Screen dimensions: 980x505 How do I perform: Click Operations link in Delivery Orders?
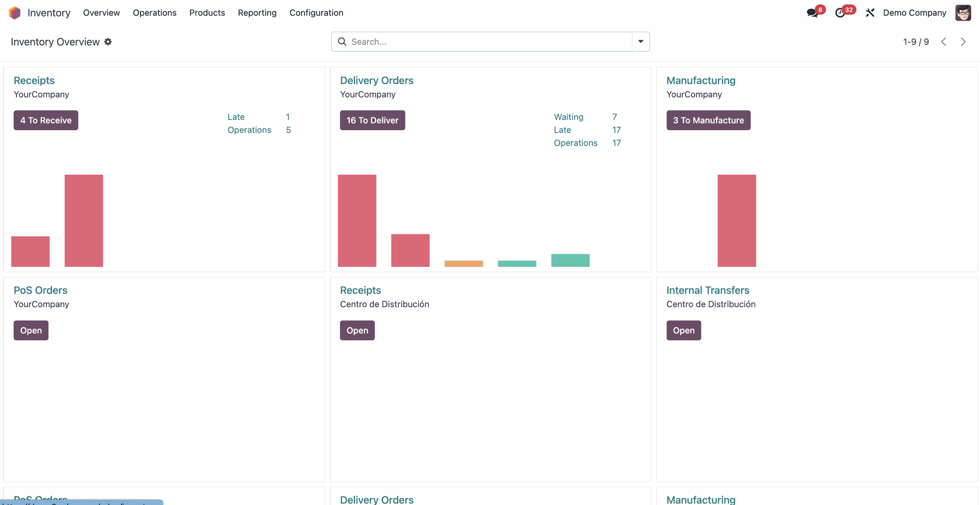(x=576, y=143)
